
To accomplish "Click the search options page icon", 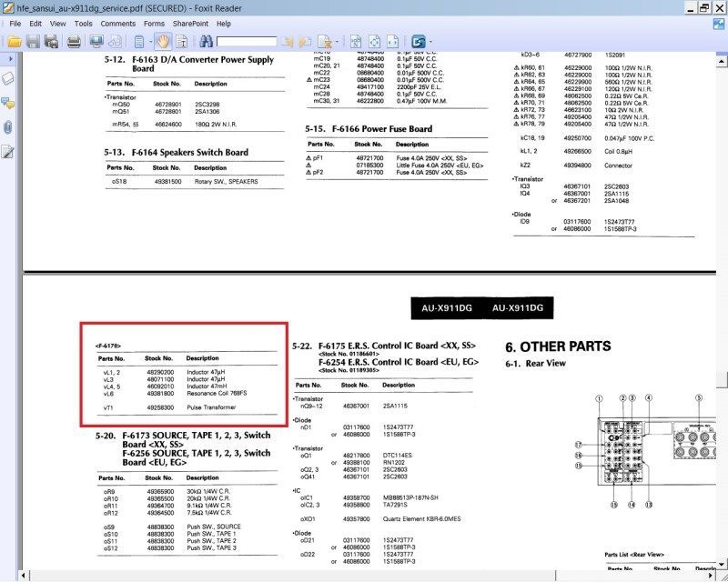I will pos(325,42).
